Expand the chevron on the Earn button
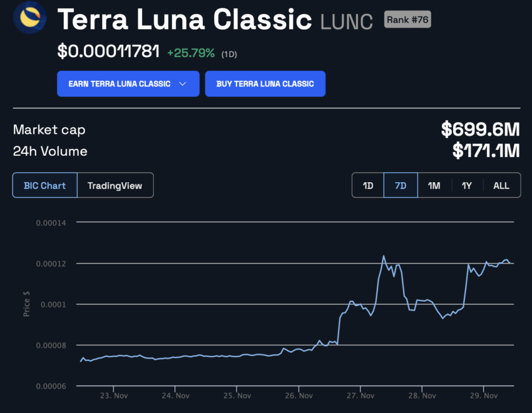This screenshot has width=532, height=413. click(183, 83)
